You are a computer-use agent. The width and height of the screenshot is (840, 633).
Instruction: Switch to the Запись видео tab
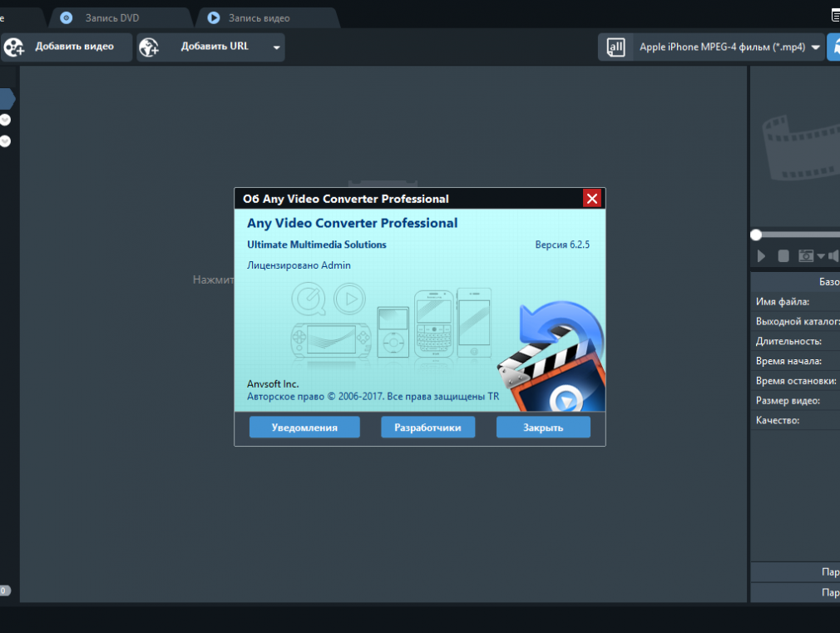[x=268, y=17]
